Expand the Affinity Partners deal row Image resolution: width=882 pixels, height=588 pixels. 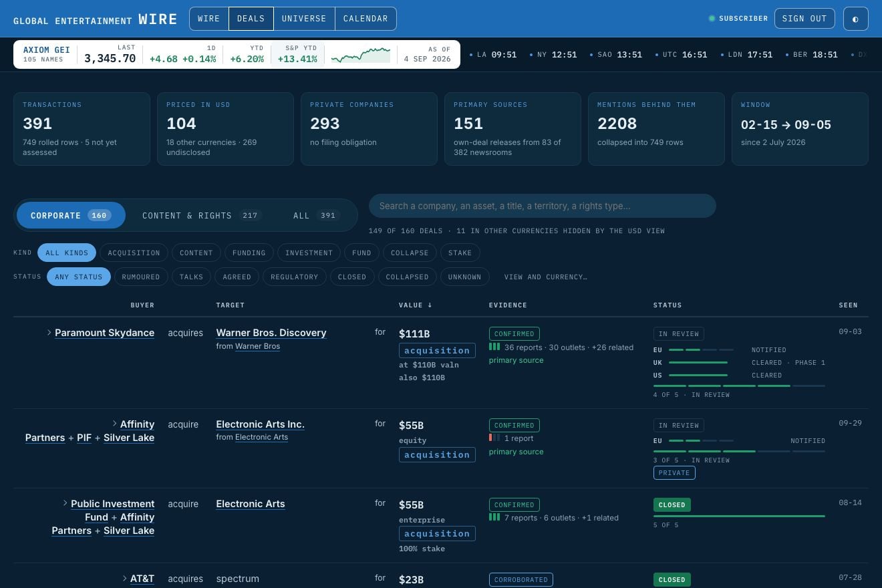(x=115, y=424)
